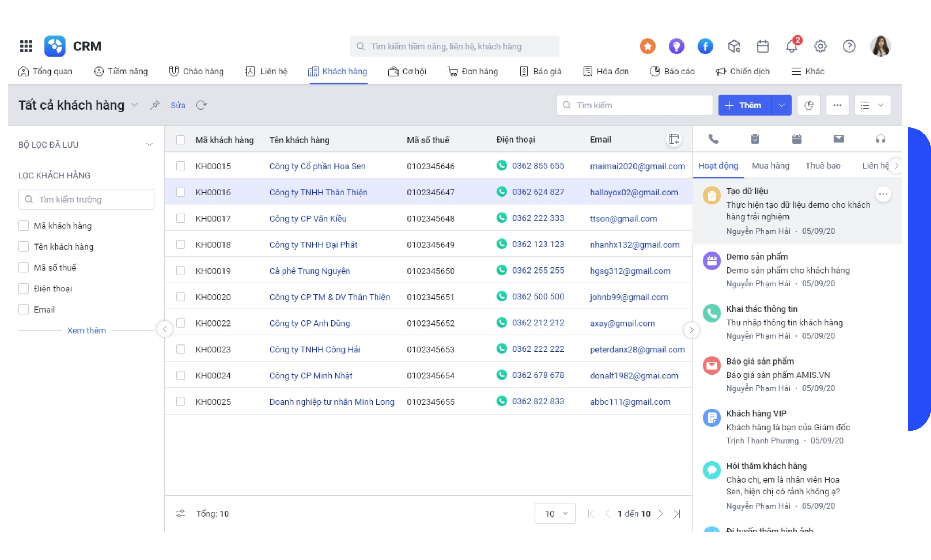Open table settings sliders icon near Tổng
This screenshot has width=931, height=560.
coord(180,513)
